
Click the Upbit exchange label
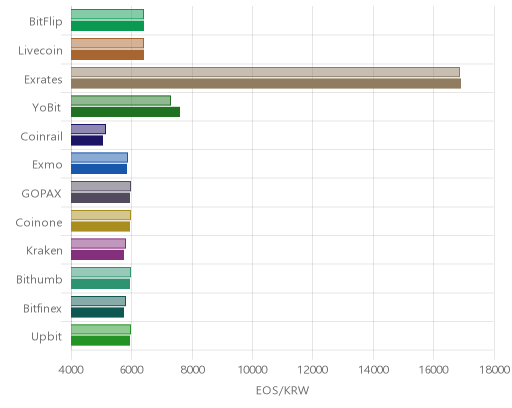coord(47,337)
